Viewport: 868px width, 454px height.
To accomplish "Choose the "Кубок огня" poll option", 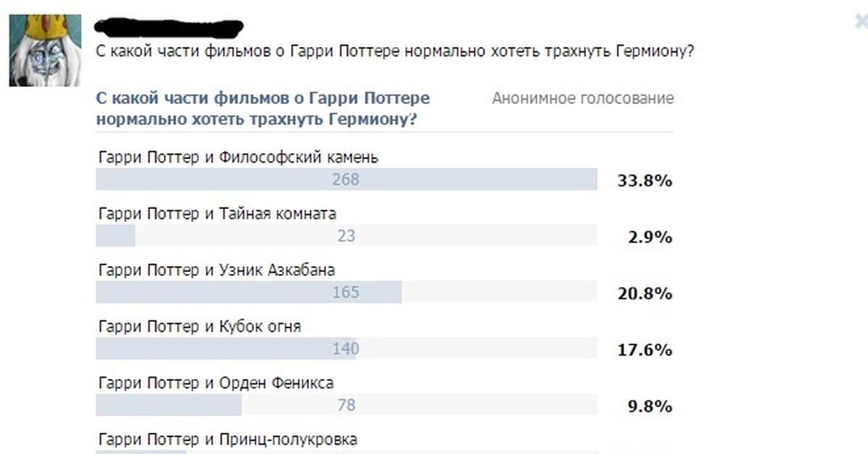I will click(x=200, y=326).
